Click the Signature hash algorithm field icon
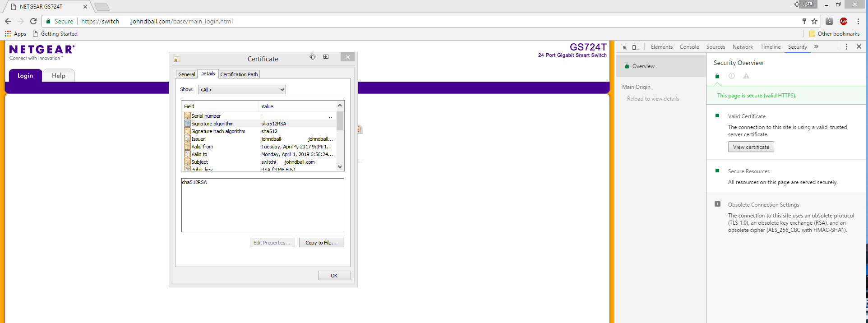This screenshot has width=868, height=323. click(x=187, y=131)
